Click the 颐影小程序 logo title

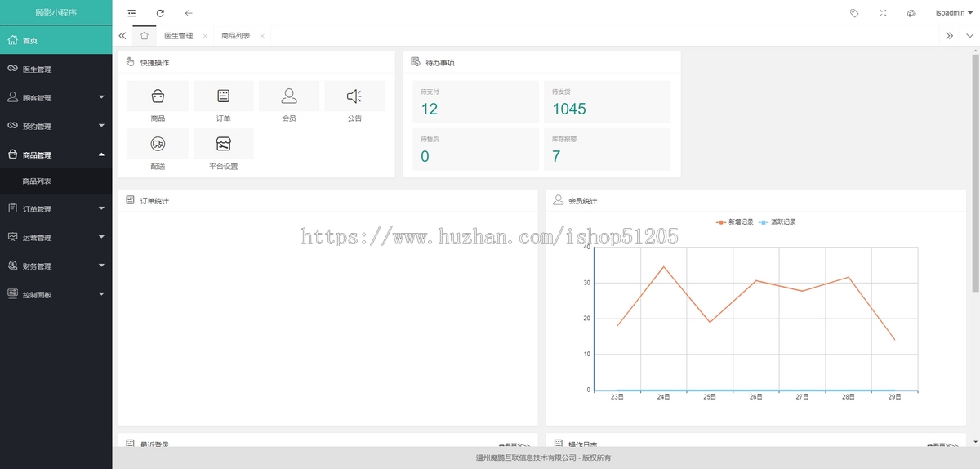56,13
